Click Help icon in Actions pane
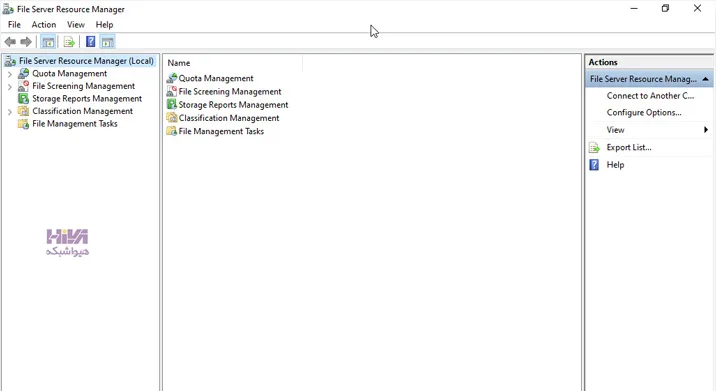Screen dimensions: 716x391 coord(594,165)
